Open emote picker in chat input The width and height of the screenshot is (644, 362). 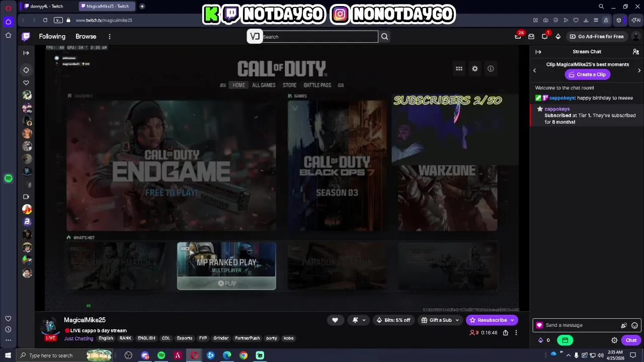pos(634,325)
